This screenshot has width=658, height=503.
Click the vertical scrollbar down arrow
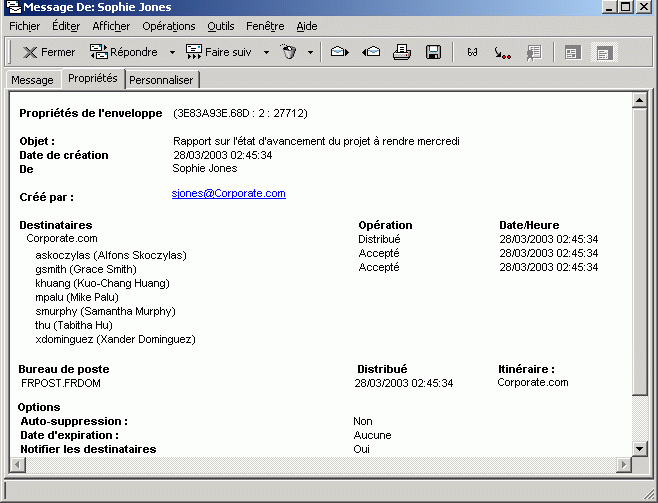(639, 448)
